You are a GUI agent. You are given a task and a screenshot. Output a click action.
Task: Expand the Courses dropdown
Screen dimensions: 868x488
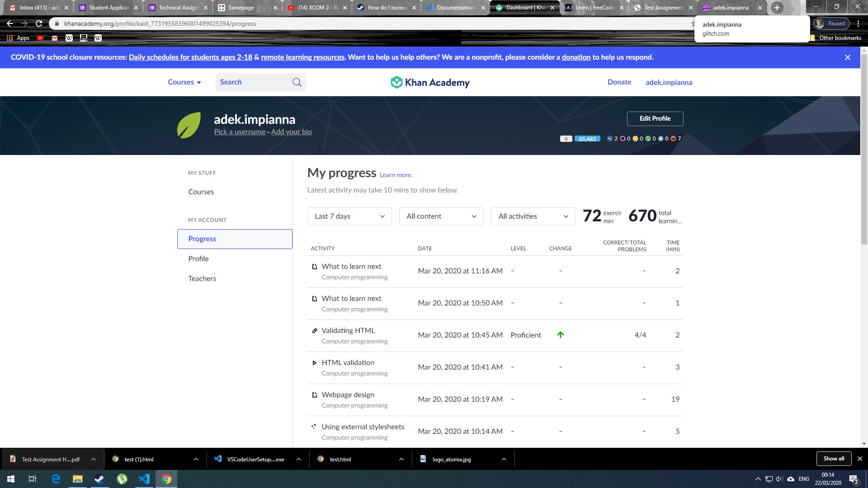184,82
